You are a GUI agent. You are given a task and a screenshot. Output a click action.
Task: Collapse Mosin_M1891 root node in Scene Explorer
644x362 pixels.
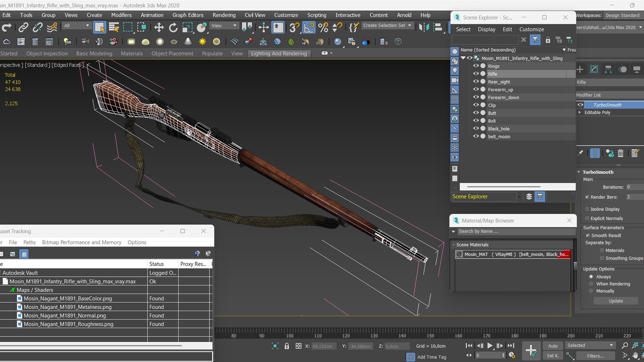pyautogui.click(x=463, y=58)
